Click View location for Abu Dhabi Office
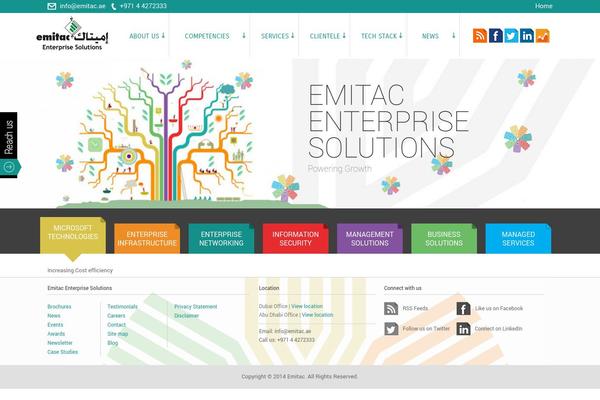 [x=317, y=315]
